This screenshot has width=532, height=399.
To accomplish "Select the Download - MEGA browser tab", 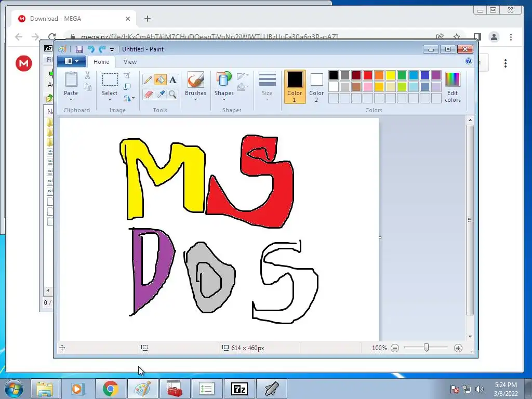I will (x=74, y=19).
